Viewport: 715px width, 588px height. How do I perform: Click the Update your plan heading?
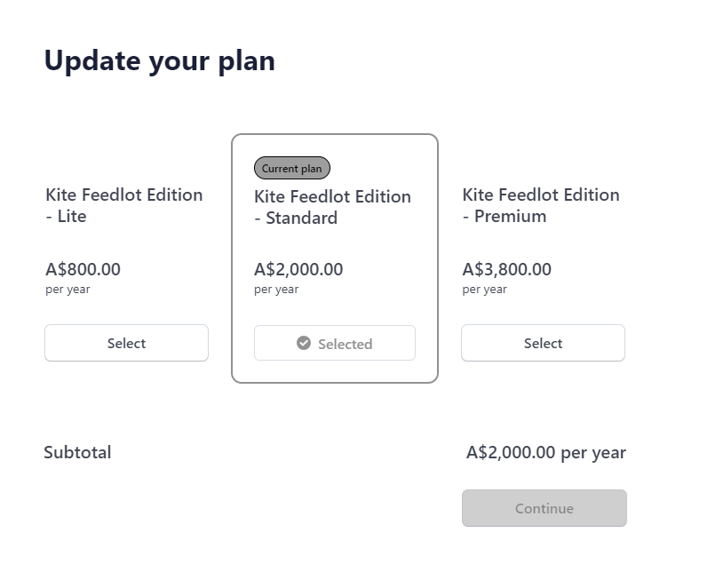pyautogui.click(x=160, y=60)
